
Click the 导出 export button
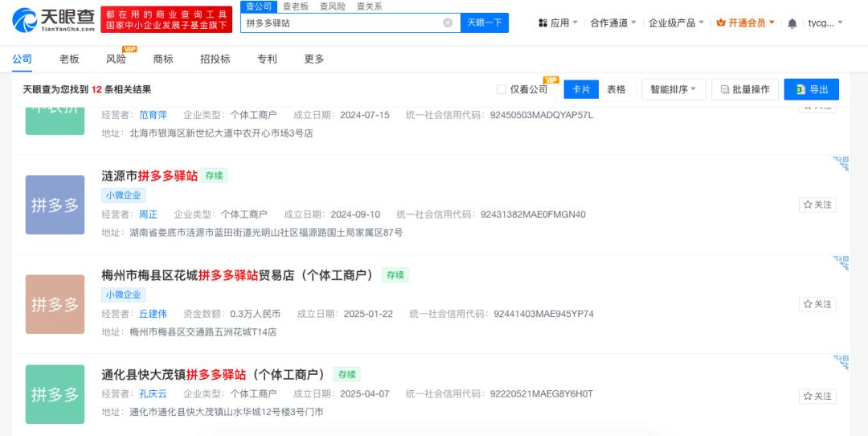pyautogui.click(x=812, y=89)
